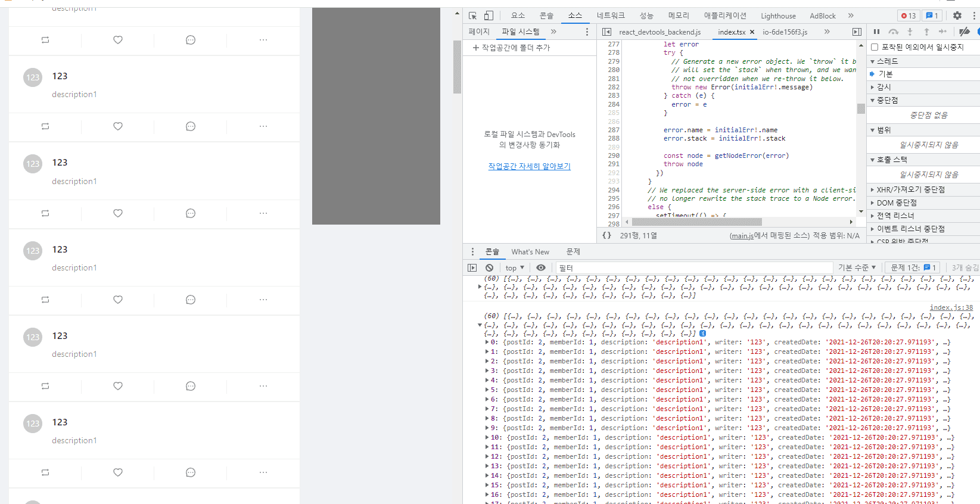This screenshot has height=504, width=980.
Task: Open the 작업공간 자세히 알아보기 link
Action: [x=529, y=166]
